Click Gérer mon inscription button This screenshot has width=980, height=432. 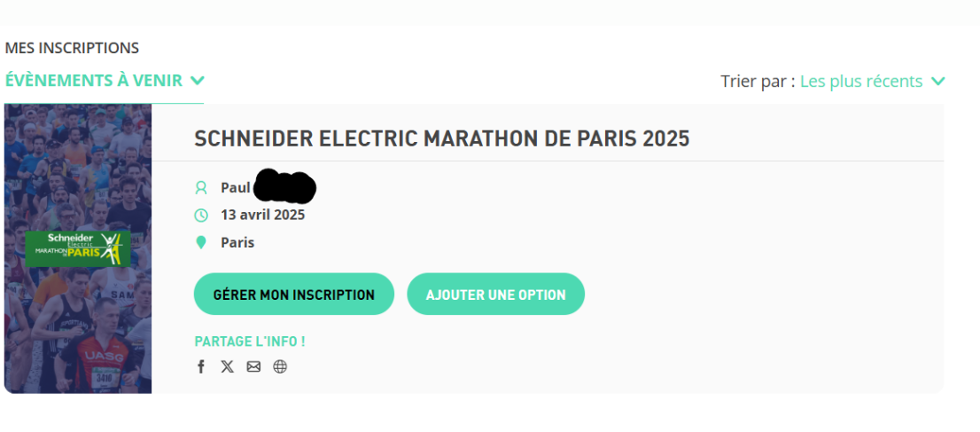pos(294,295)
